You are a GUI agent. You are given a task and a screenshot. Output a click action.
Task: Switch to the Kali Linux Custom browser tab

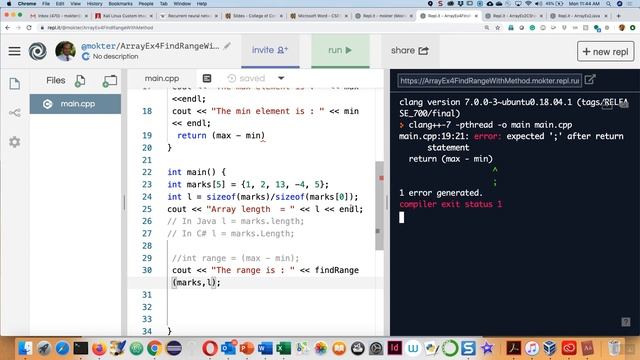tap(124, 16)
